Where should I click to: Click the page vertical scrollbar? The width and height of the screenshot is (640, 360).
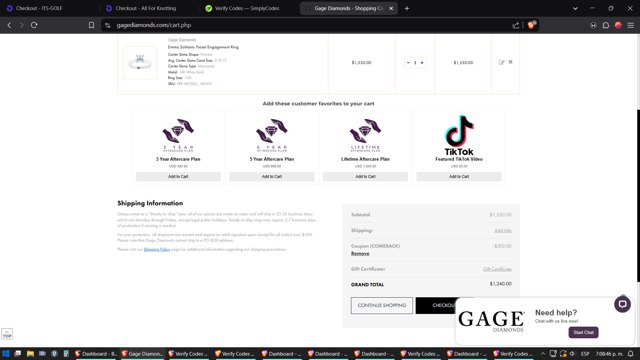(x=638, y=196)
